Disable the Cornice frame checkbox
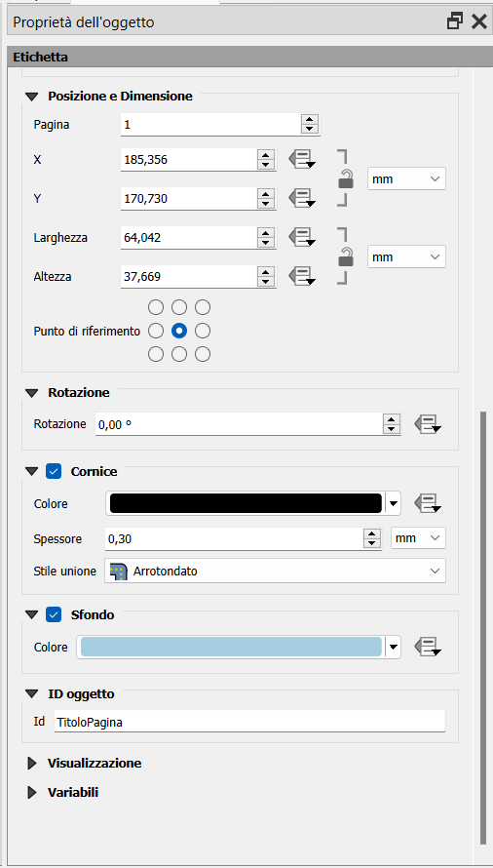The image size is (493, 868). pos(54,472)
